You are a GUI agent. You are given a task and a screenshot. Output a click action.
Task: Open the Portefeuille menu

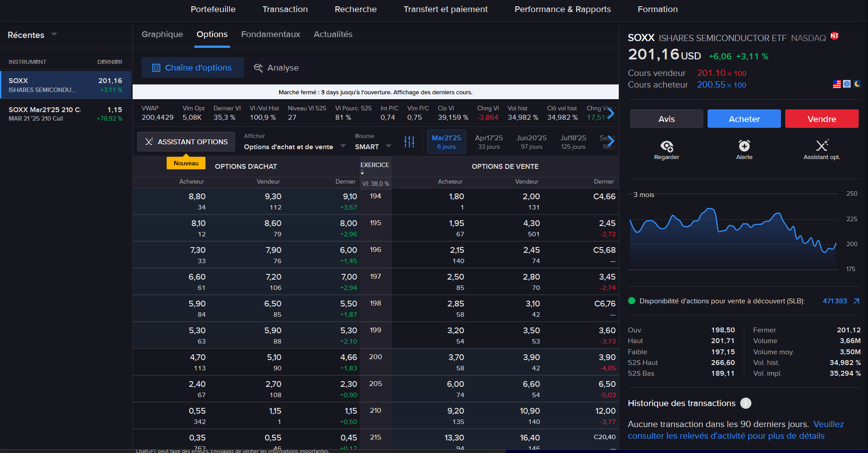click(x=213, y=9)
